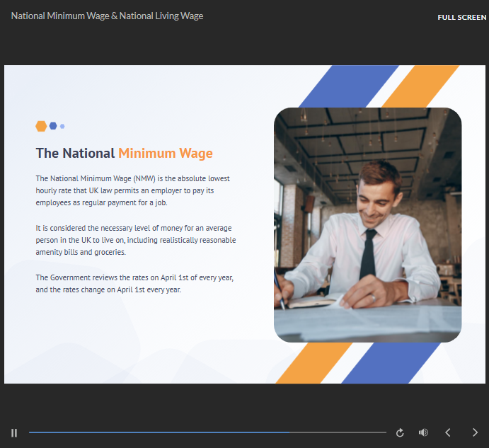
Task: Click the heading 'The National Minimum Wage'
Action: (x=124, y=153)
